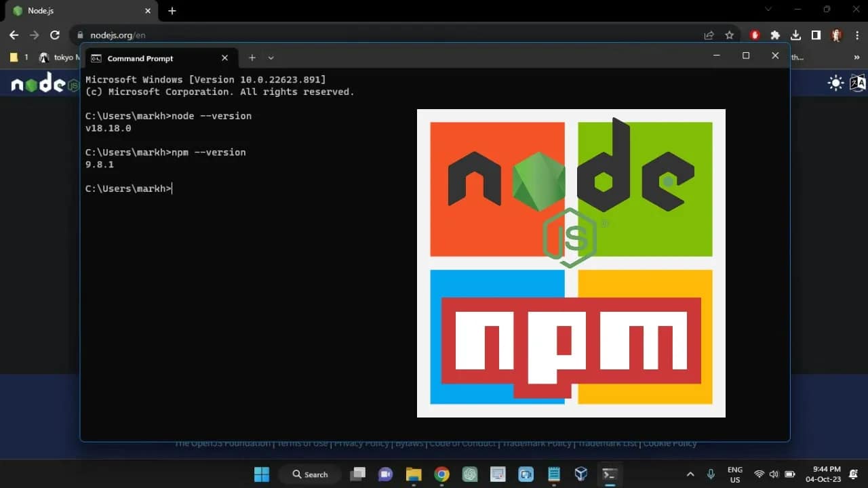868x488 pixels.
Task: Open File Explorer from the taskbar
Action: pos(414,474)
